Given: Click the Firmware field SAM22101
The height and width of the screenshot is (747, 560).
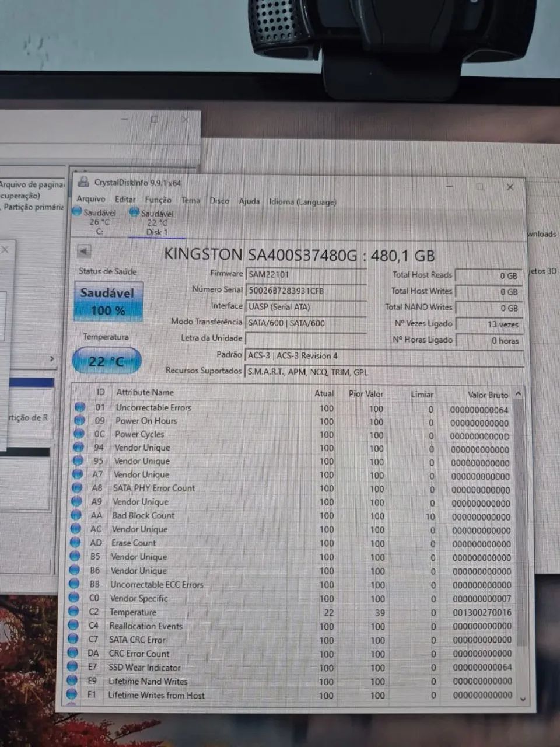Looking at the screenshot, I should tap(306, 274).
